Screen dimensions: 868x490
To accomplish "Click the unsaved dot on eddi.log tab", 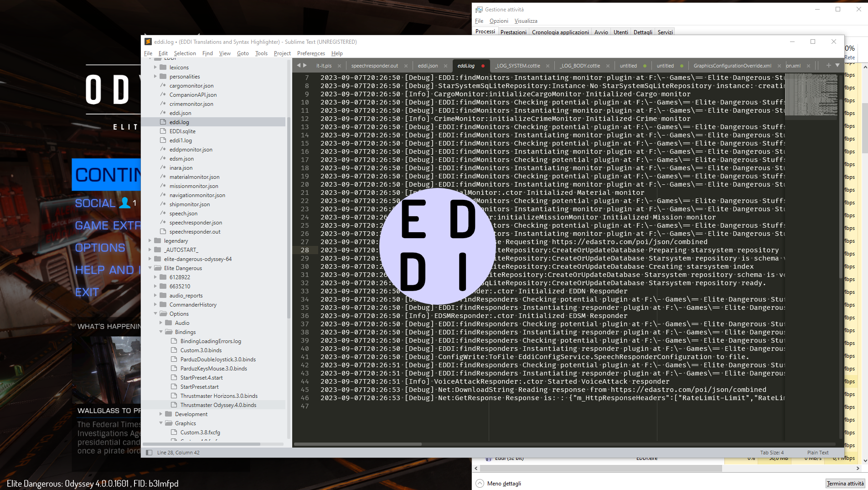I will (x=483, y=66).
